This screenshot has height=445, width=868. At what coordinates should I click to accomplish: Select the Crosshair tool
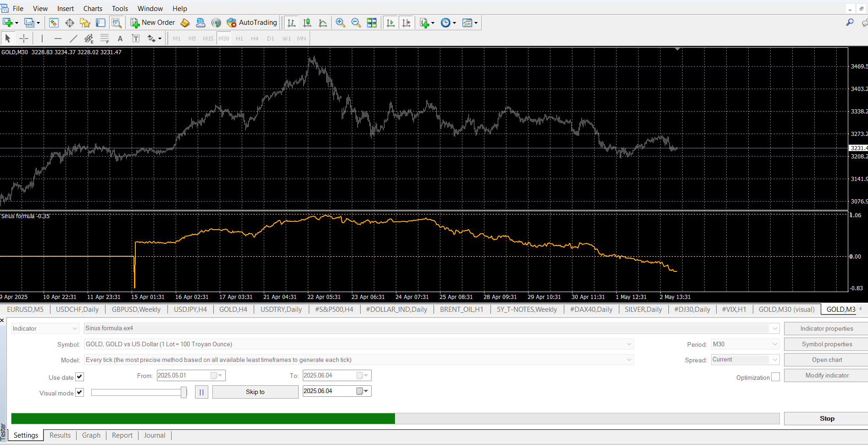click(x=24, y=39)
